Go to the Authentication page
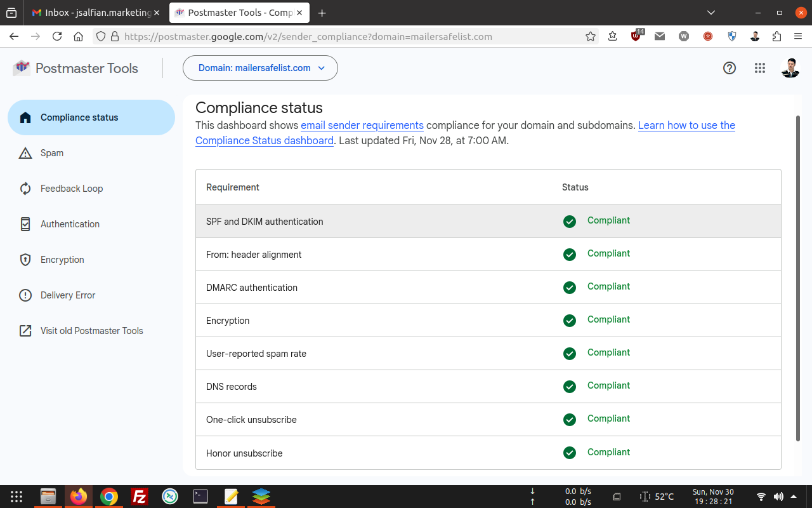The image size is (812, 508). pos(70,224)
